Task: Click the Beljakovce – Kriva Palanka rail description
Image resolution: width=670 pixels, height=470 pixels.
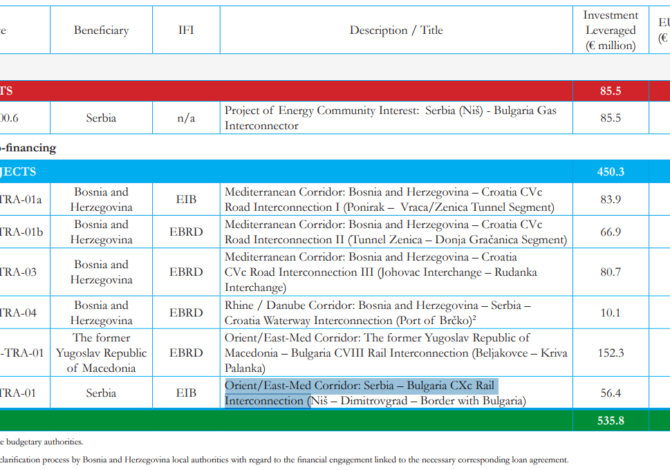Action: (x=396, y=353)
